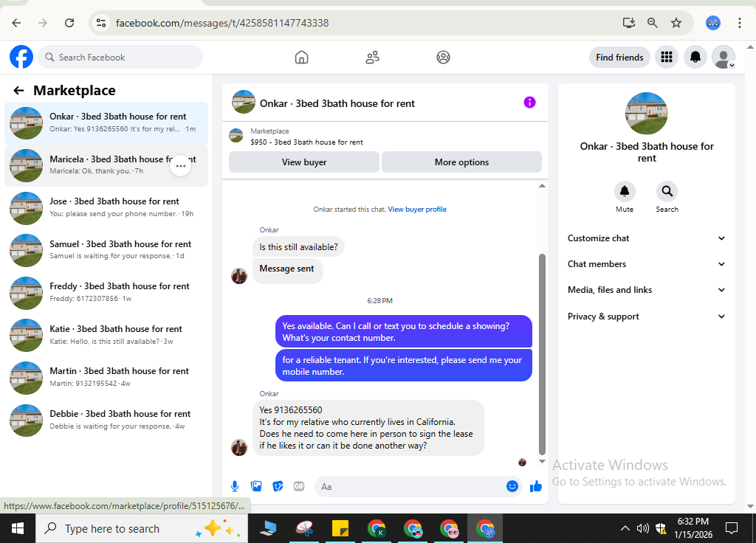756x543 pixels.
Task: Click the house thumbnail in right panel
Action: pyautogui.click(x=646, y=113)
